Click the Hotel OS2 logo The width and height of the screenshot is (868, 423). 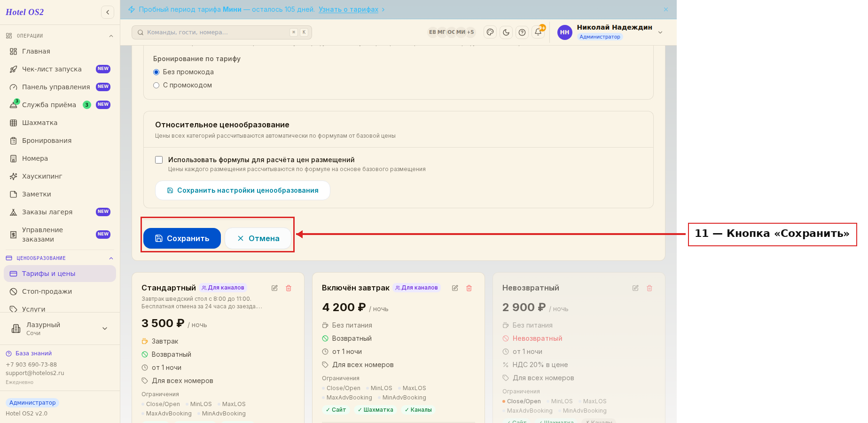pos(25,12)
